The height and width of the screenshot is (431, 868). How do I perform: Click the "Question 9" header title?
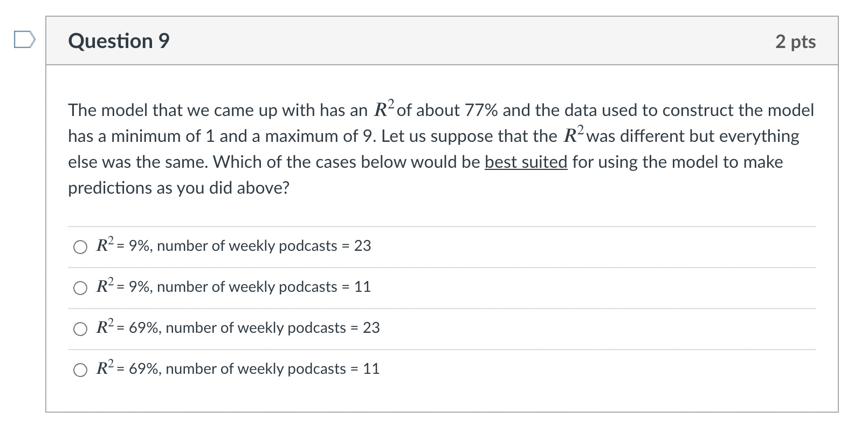point(119,41)
